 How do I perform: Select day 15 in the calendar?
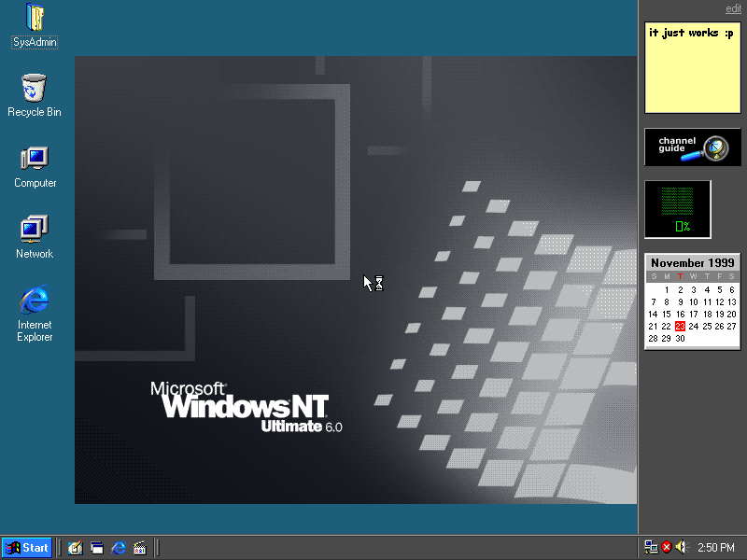click(x=667, y=315)
